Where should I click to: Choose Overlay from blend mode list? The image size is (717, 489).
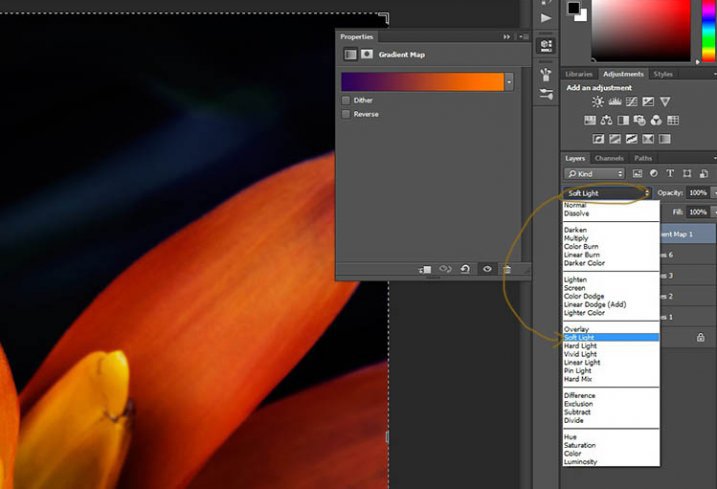(577, 329)
